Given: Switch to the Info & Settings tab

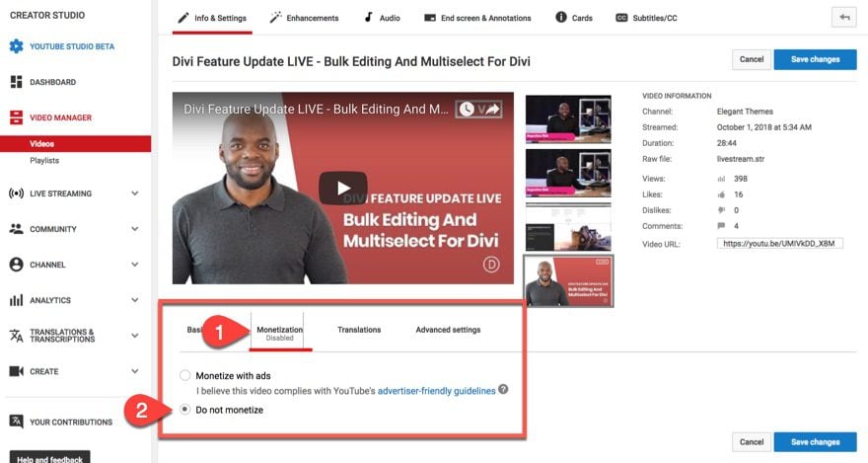Looking at the screenshot, I should [212, 18].
